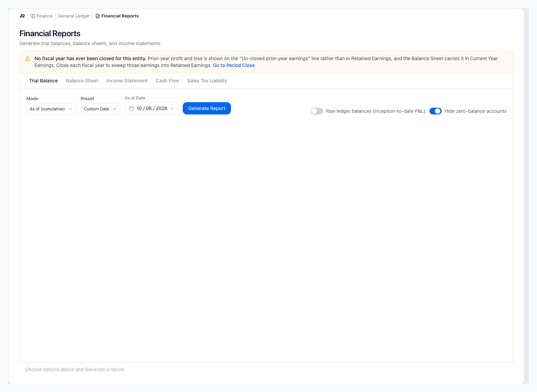This screenshot has width=537, height=392.
Task: Click the warning triangle icon in the banner
Action: coord(28,58)
